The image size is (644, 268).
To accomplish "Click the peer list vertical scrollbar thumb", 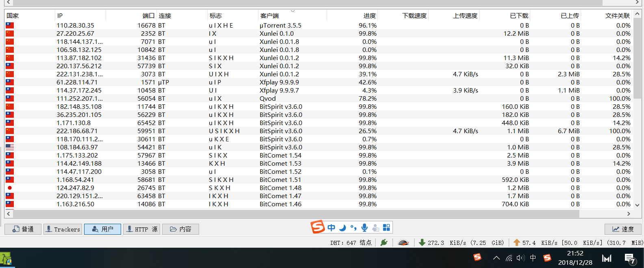I will click(637, 58).
